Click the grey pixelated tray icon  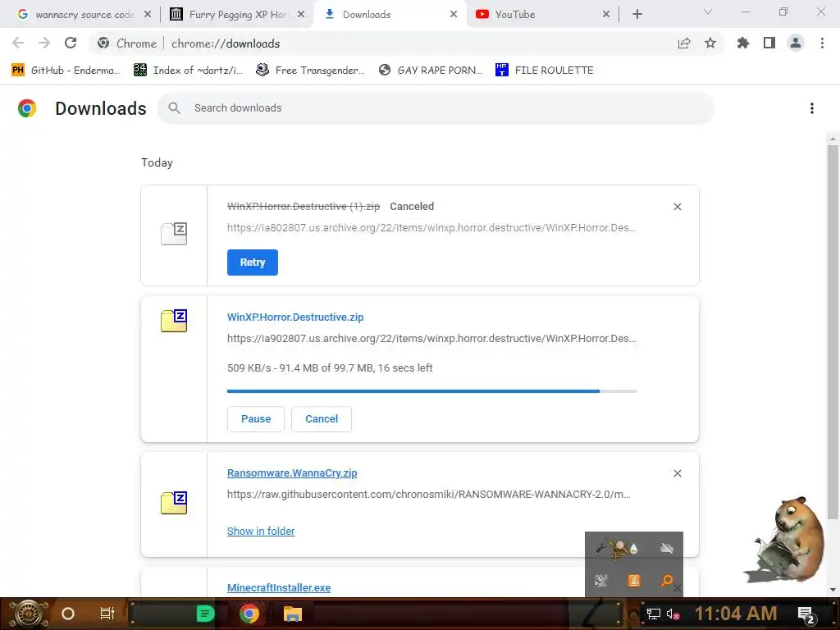click(x=601, y=581)
